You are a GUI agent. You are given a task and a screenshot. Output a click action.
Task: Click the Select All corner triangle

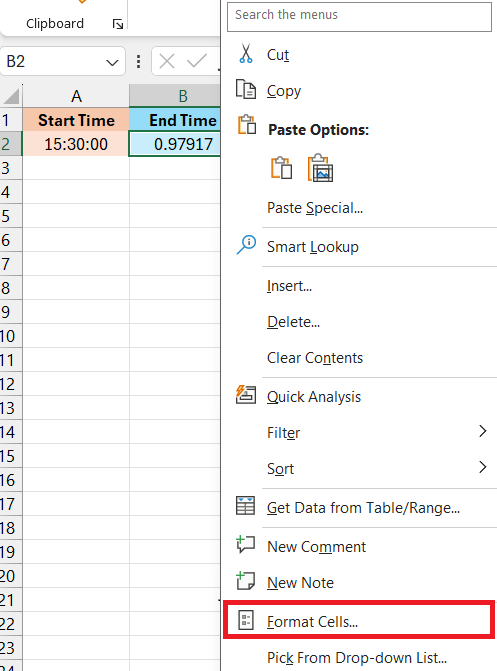11,96
